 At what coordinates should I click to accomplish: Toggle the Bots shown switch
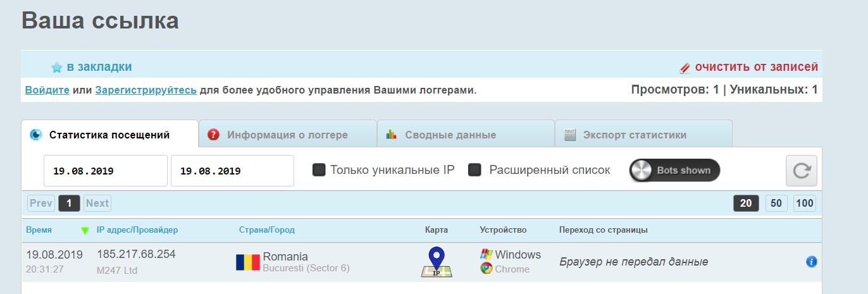click(x=675, y=170)
